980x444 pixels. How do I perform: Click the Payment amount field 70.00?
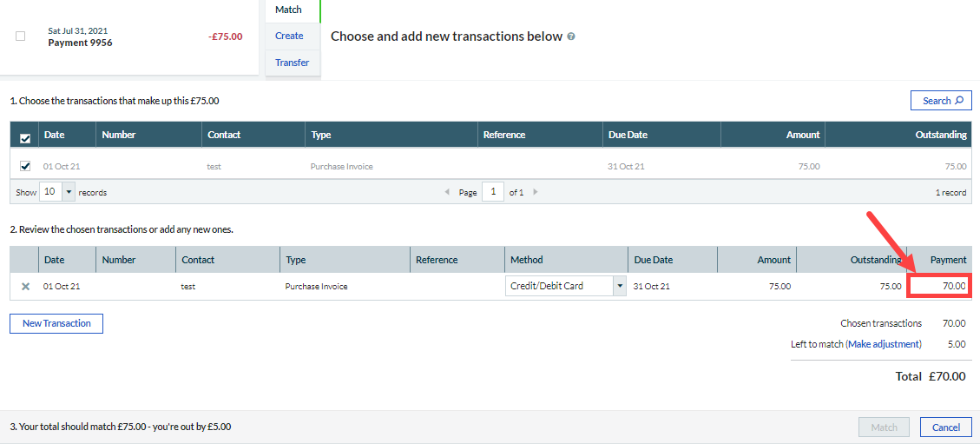point(939,286)
